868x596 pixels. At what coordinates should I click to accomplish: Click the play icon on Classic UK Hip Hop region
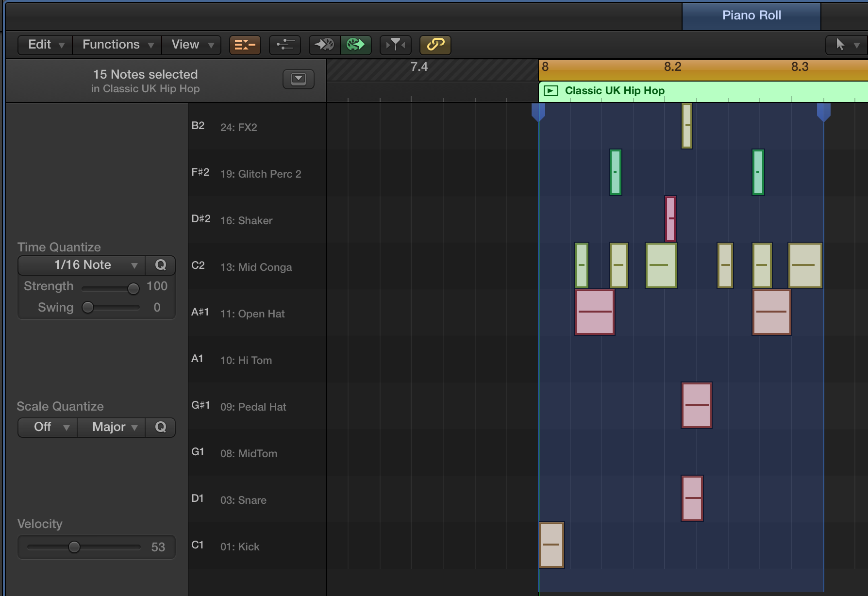[x=551, y=91]
